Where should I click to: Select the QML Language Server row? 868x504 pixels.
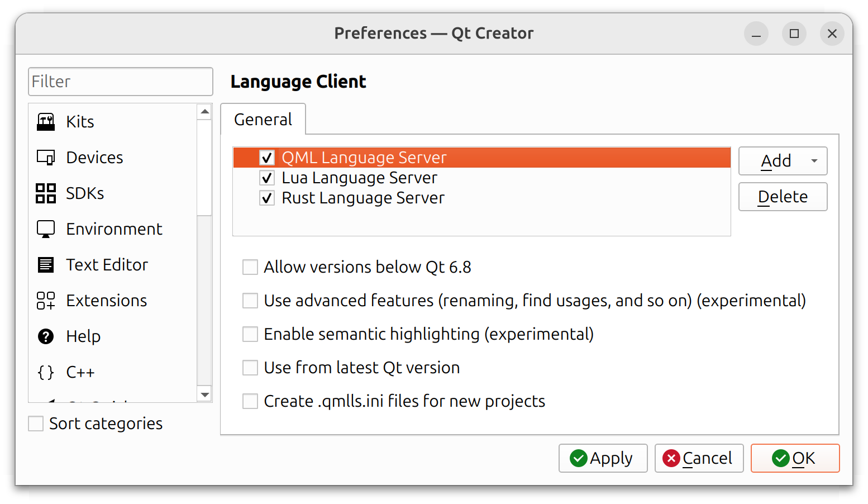click(x=482, y=158)
